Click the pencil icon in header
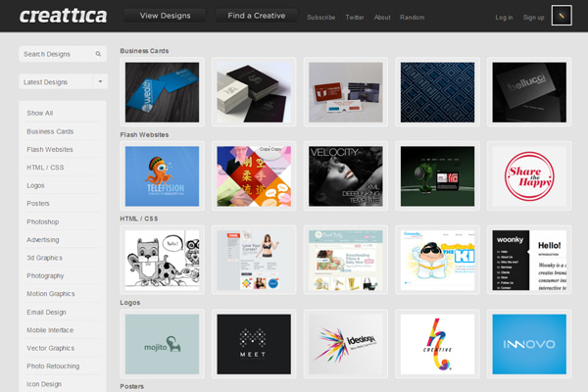 click(562, 16)
